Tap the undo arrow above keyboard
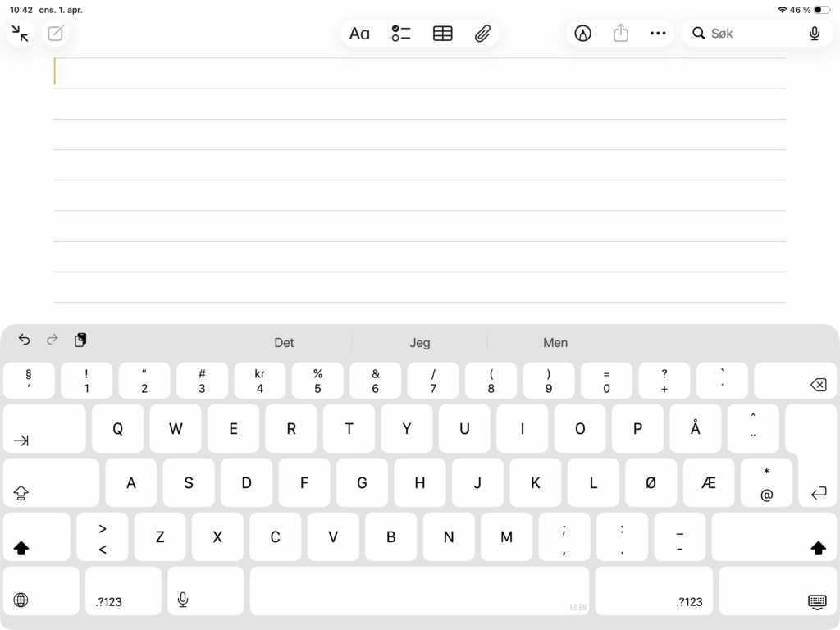This screenshot has height=630, width=840. tap(24, 339)
